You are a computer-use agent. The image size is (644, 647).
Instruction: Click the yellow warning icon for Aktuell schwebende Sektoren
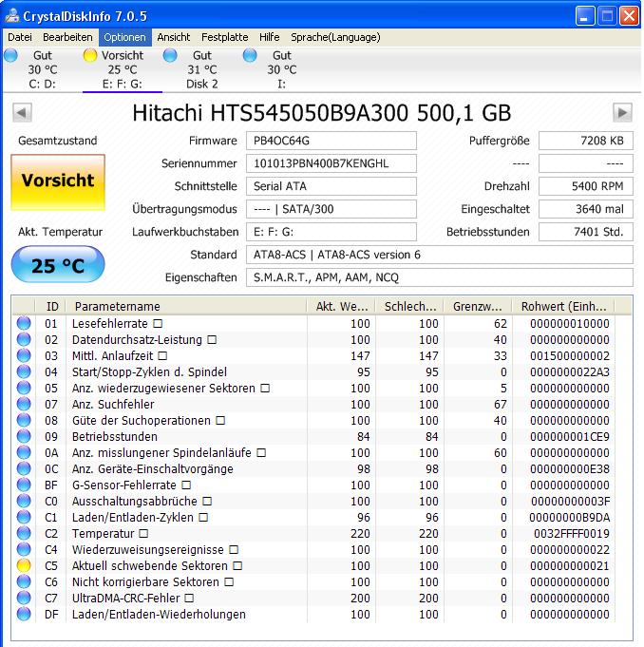click(24, 565)
